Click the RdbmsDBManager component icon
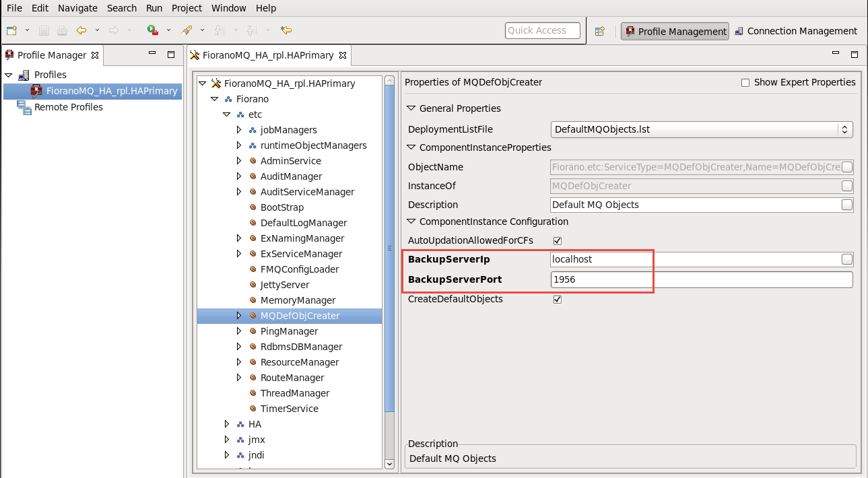The height and width of the screenshot is (478, 868). 253,347
